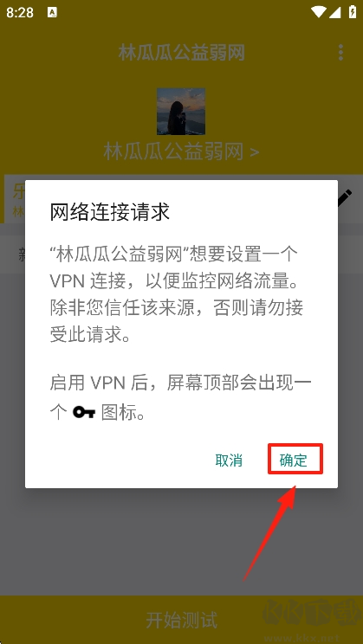Tap the 开始测试 button
363x644 pixels.
(x=181, y=620)
